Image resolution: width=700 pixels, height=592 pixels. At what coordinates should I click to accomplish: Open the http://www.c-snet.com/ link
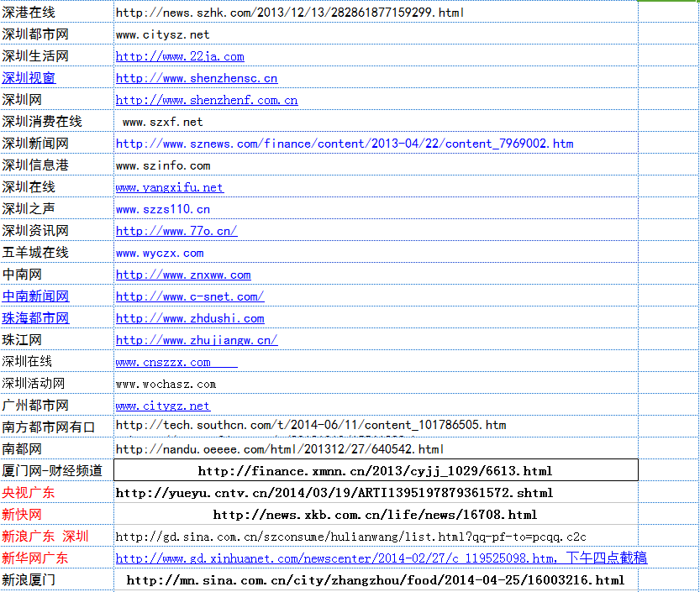(190, 296)
